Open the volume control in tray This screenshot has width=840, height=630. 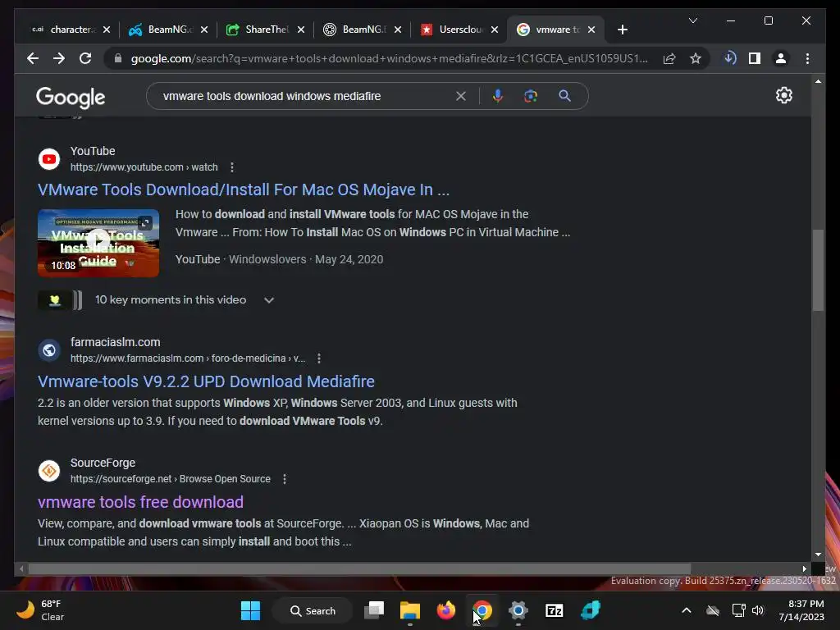(x=757, y=610)
